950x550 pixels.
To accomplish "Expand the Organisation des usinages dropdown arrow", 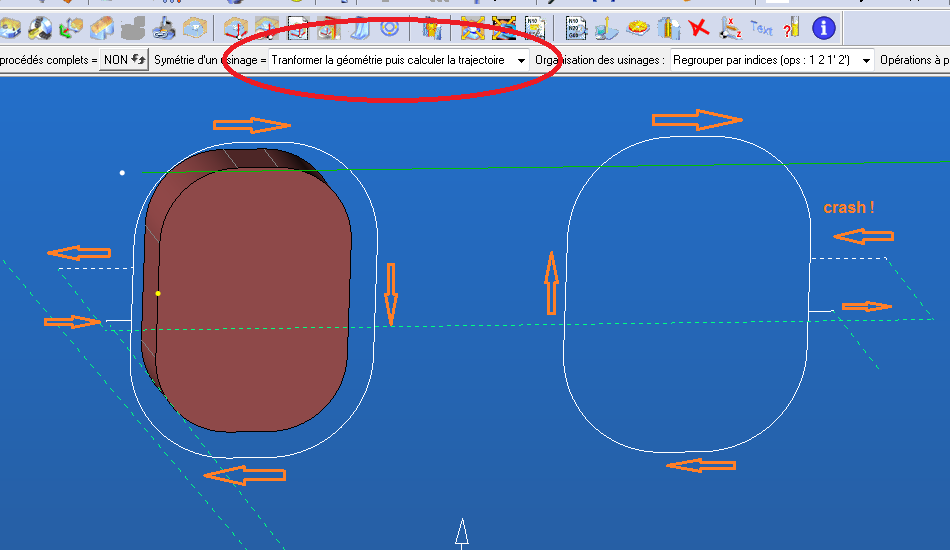I will (866, 61).
